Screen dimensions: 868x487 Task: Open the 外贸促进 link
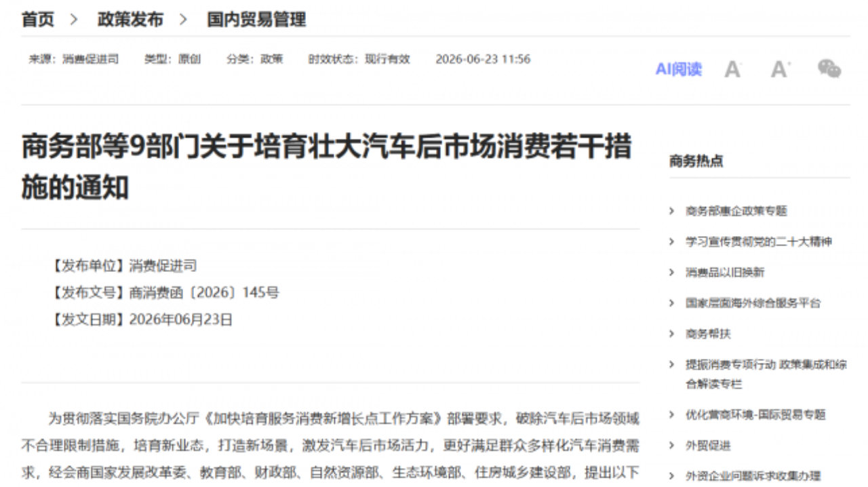(x=708, y=446)
